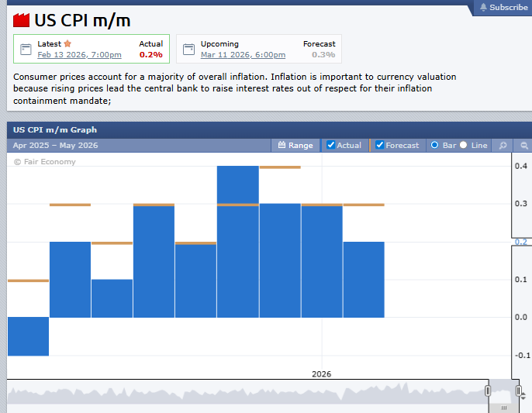Click the Apr 2025 – May 2026 range text

55,145
